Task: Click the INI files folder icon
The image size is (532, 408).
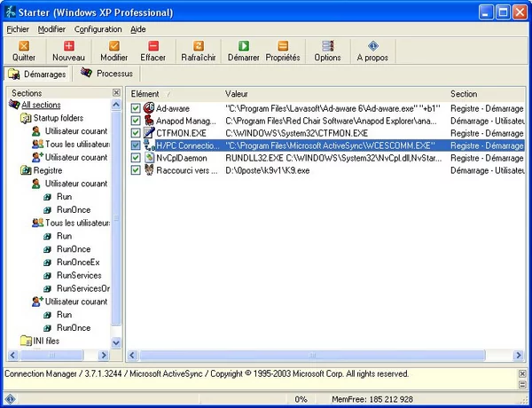Action: pyautogui.click(x=26, y=341)
